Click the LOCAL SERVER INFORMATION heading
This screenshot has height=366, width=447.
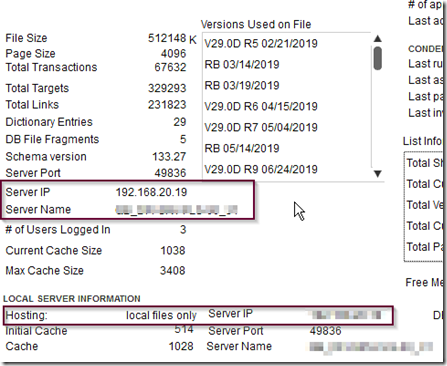coord(72,299)
